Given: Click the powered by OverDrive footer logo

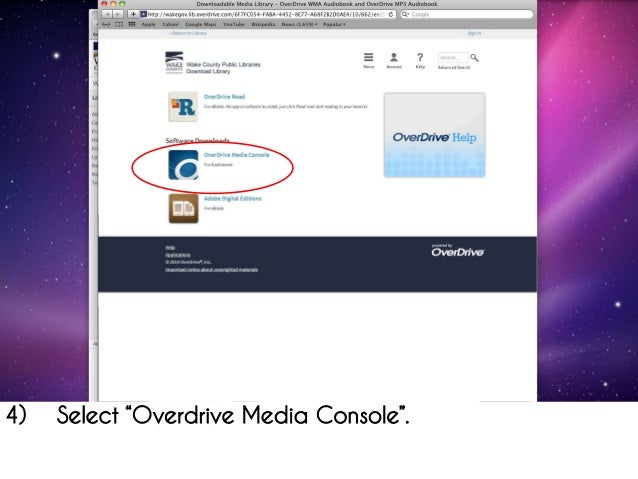Looking at the screenshot, I should coord(457,251).
